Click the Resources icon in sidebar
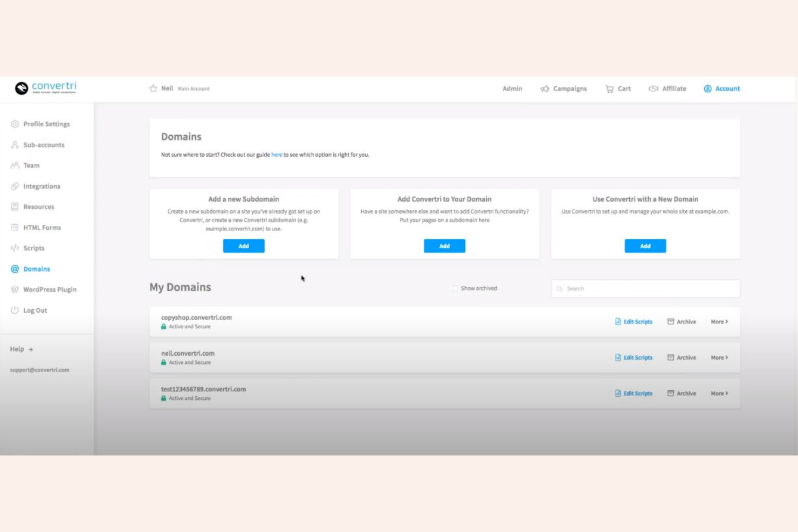Image resolution: width=798 pixels, height=532 pixels. click(x=15, y=207)
